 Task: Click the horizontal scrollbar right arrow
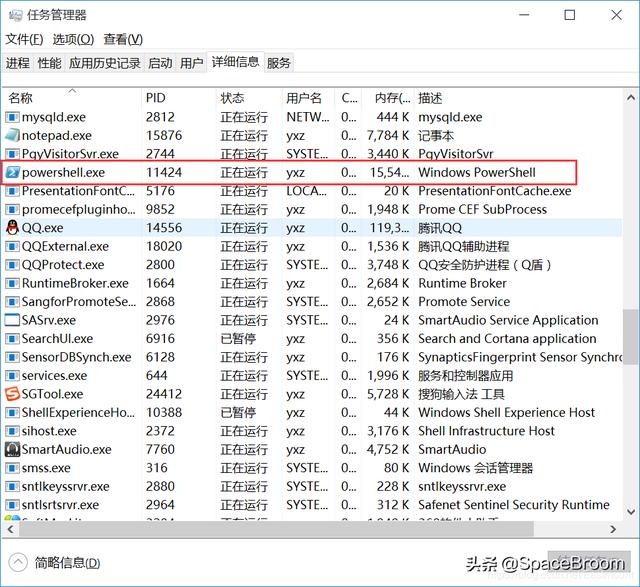[x=613, y=529]
